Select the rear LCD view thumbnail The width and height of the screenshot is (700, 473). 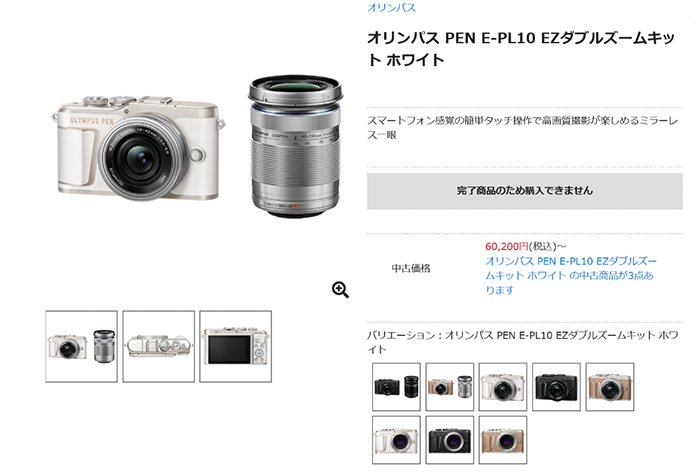click(236, 346)
